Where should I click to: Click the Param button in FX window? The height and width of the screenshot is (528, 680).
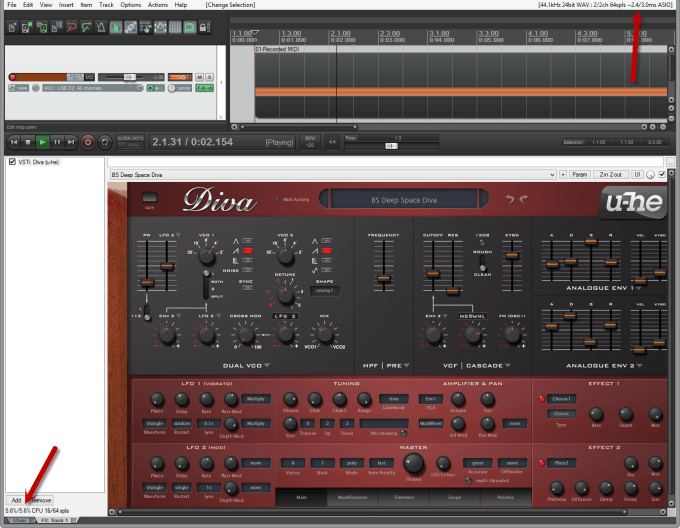tap(579, 175)
